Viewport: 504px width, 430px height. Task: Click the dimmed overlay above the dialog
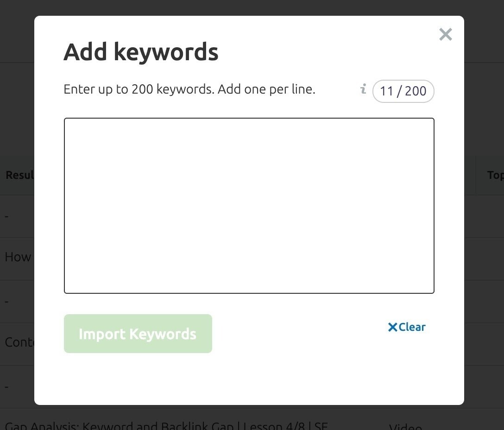coord(250,7)
